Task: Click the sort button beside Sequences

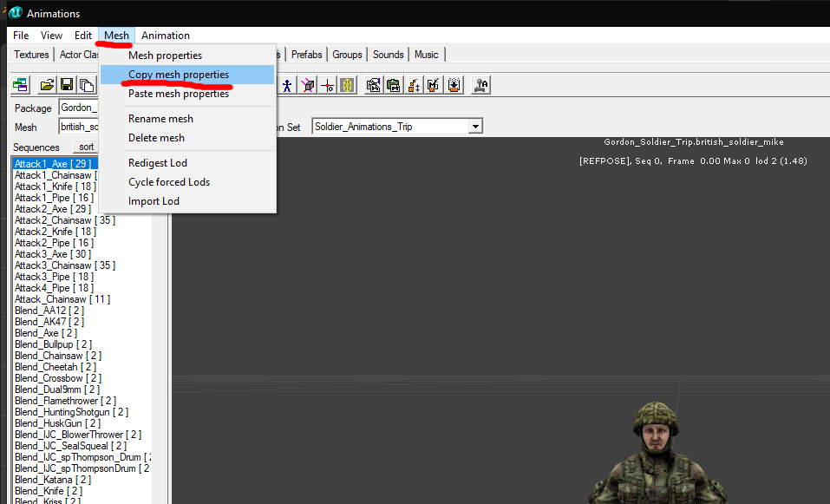Action: (x=86, y=147)
